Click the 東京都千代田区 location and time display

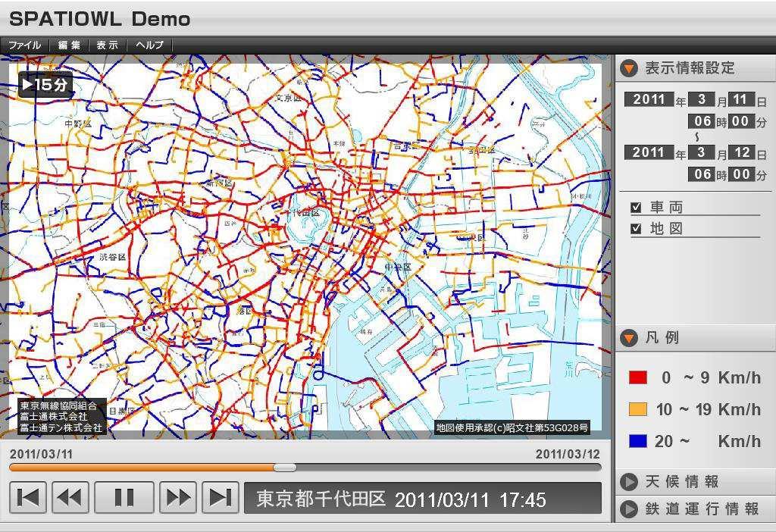[x=423, y=499]
